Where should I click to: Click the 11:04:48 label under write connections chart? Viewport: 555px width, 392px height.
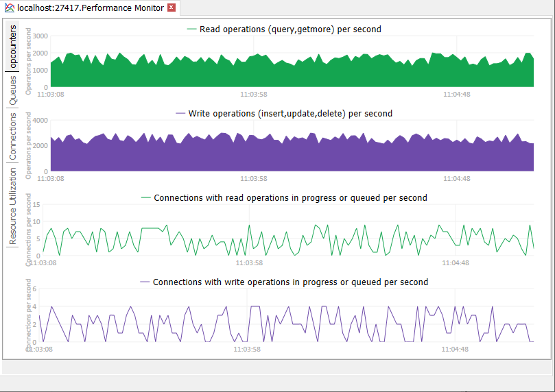(x=456, y=349)
